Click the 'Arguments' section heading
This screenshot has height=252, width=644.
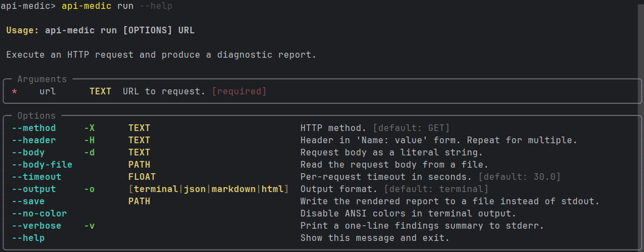(x=42, y=79)
